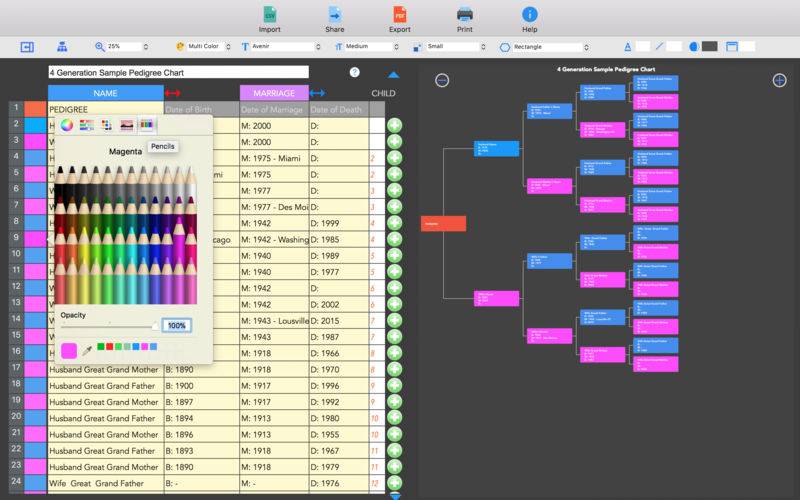Zoom in chart with plus button
Image resolution: width=800 pixels, height=500 pixels.
point(779,80)
